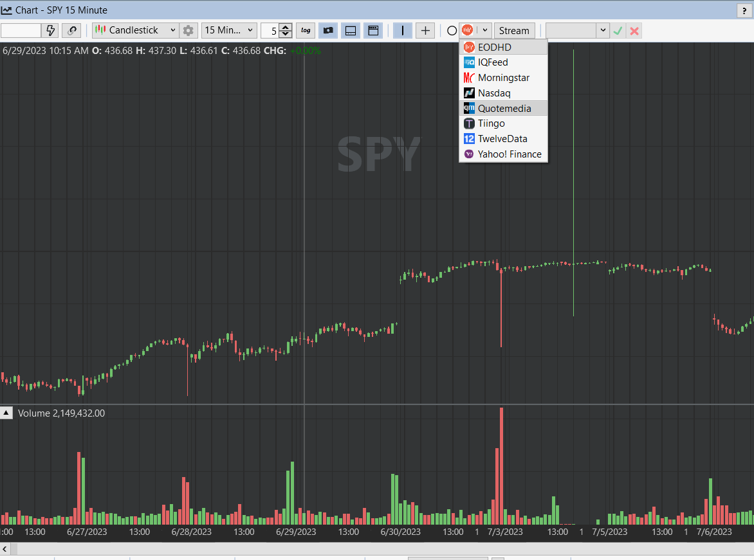This screenshot has width=754, height=560.
Task: Click the 7/5/2023 date axis label
Action: (609, 532)
